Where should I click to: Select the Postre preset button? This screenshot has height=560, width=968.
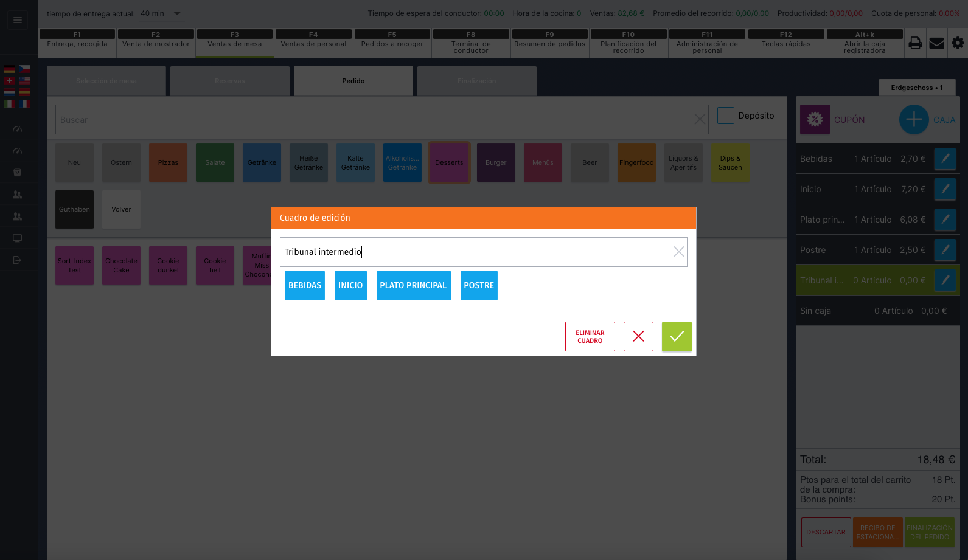click(479, 285)
